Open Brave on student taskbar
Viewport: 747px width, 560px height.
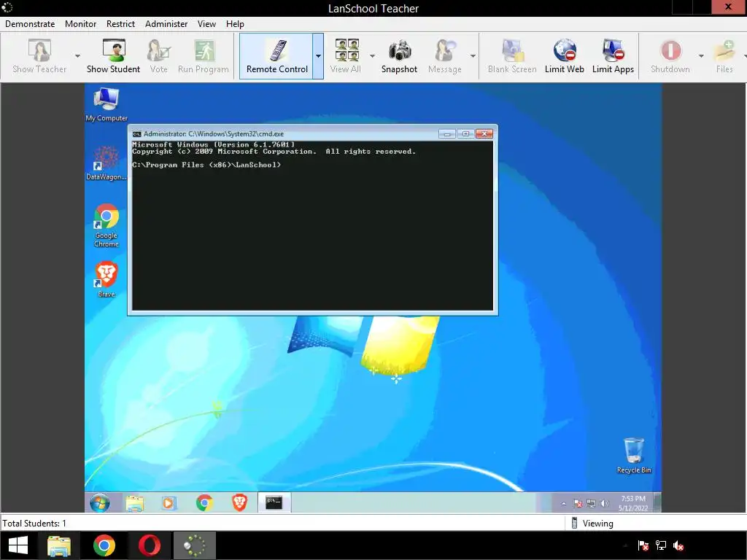(239, 503)
